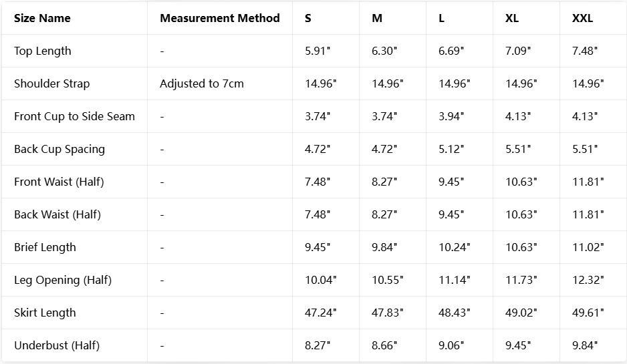This screenshot has width=627, height=364.
Task: Select the L size column header
Action: [x=441, y=19]
